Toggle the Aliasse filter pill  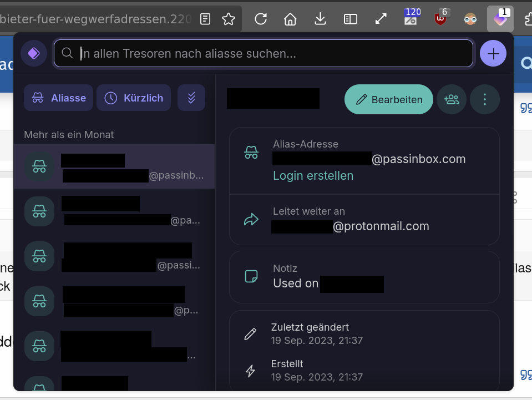(58, 97)
